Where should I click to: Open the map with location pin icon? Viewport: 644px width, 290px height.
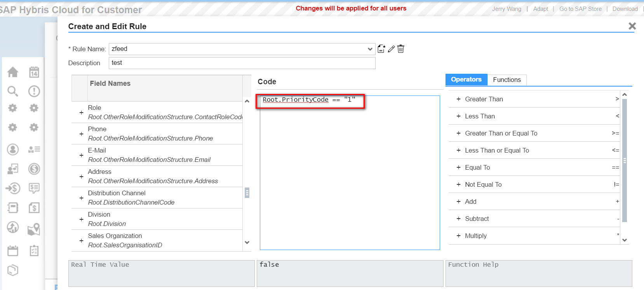tap(34, 229)
